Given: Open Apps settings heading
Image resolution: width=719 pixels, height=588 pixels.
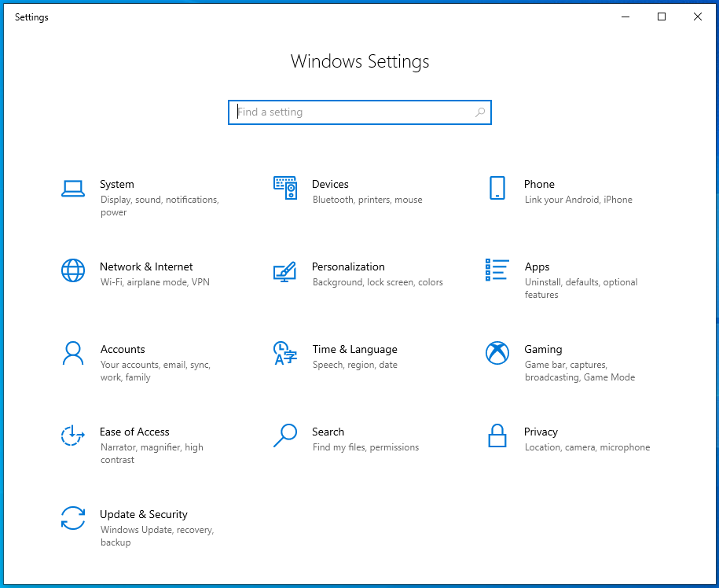Looking at the screenshot, I should [x=537, y=267].
